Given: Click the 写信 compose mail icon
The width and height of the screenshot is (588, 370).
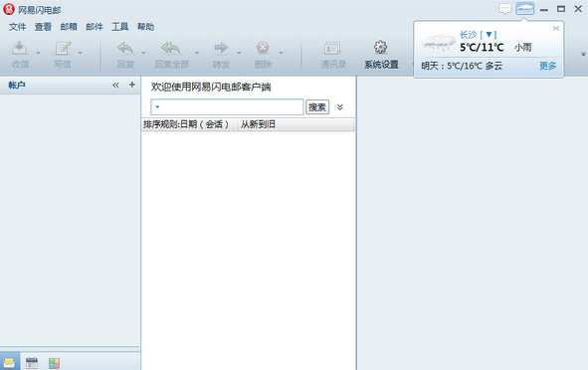Looking at the screenshot, I should (63, 49).
